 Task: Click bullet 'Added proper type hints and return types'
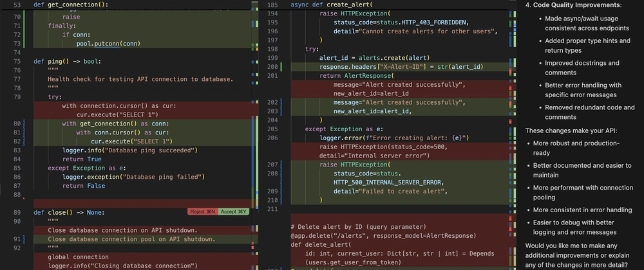pos(587,46)
